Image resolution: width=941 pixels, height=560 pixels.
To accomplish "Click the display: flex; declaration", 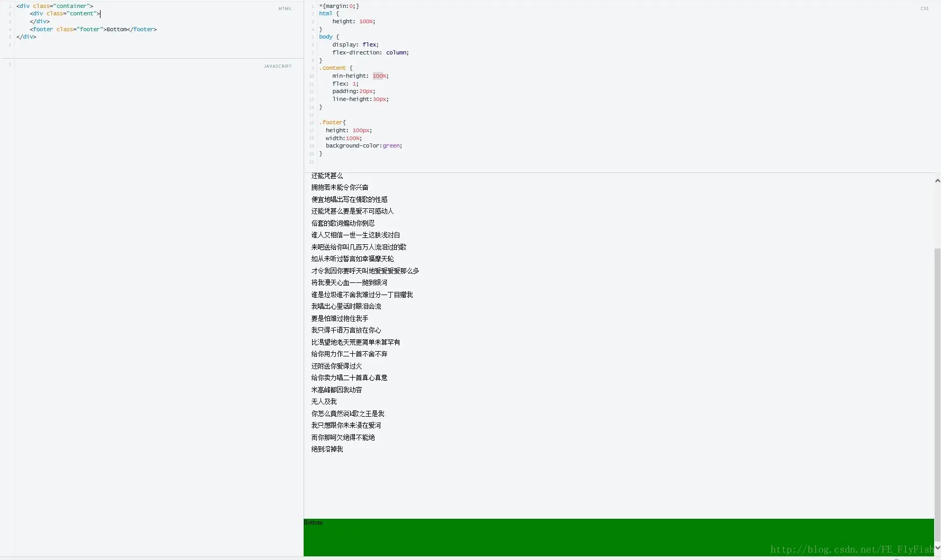I will click(x=355, y=44).
